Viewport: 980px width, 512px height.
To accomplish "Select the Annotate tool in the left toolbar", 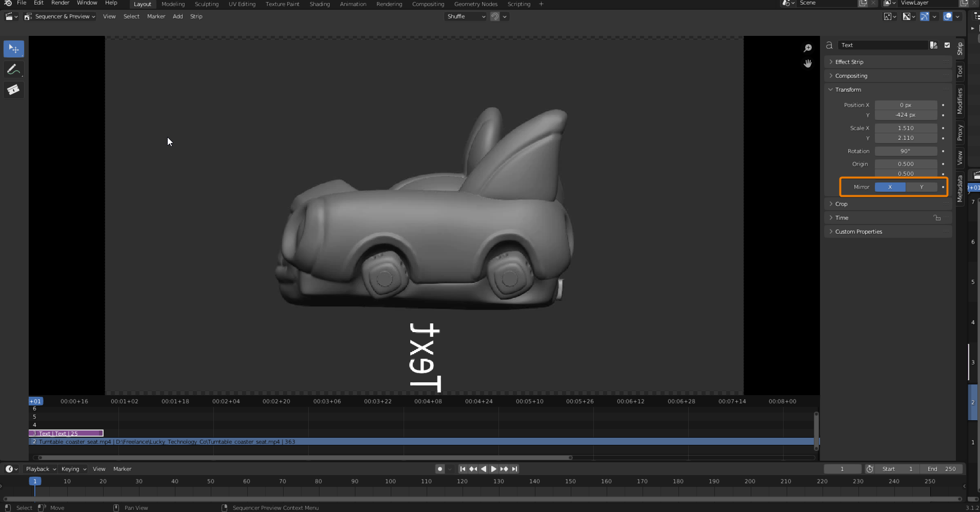I will point(14,70).
